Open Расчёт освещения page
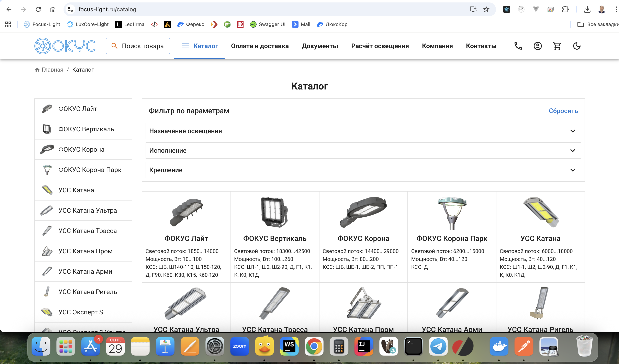619x364 pixels. (x=380, y=46)
